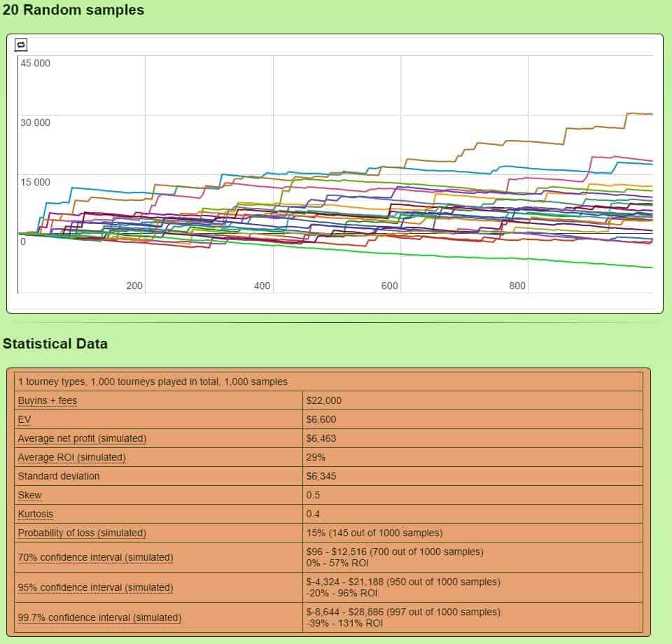Click '$96 - $12,516 (700 out of 1000 samples)'
The height and width of the screenshot is (644, 672).
pyautogui.click(x=395, y=552)
